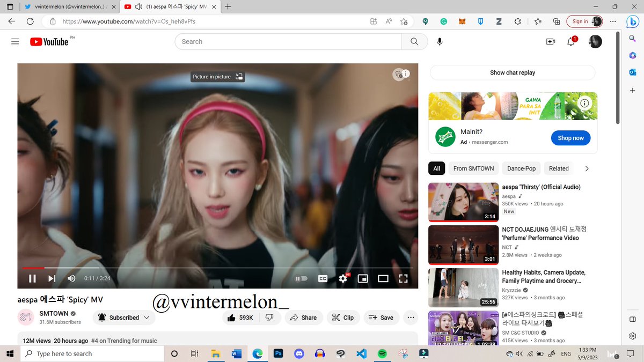This screenshot has width=644, height=362.
Task: Open Extensions puzzle icon
Action: pos(517,21)
